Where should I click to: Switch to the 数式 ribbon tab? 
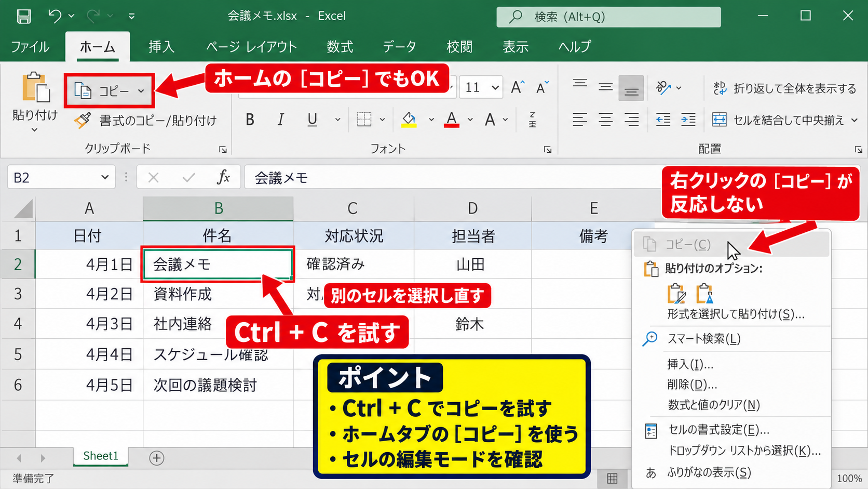pyautogui.click(x=340, y=47)
